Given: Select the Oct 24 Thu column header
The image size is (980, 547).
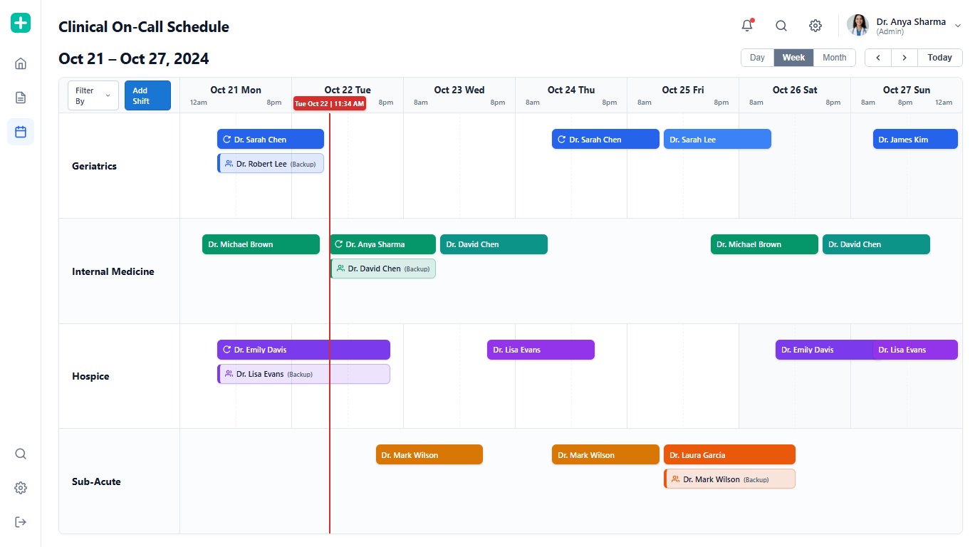Looking at the screenshot, I should click(x=571, y=90).
